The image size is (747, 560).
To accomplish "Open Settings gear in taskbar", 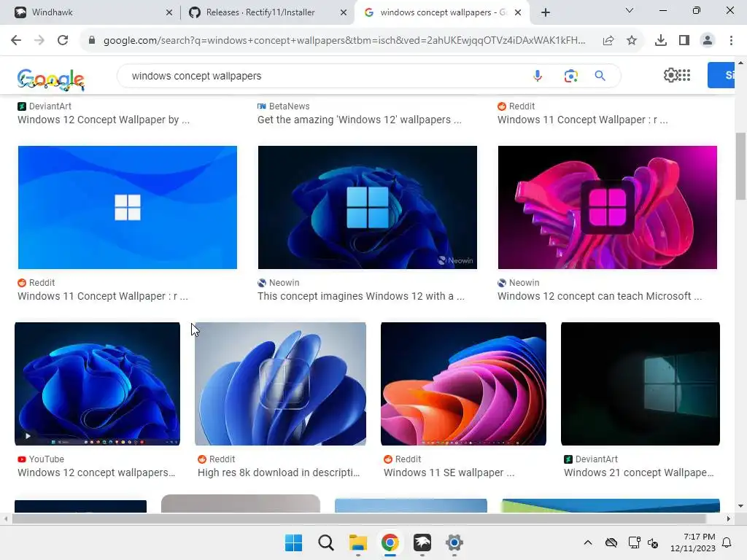I will [x=454, y=542].
